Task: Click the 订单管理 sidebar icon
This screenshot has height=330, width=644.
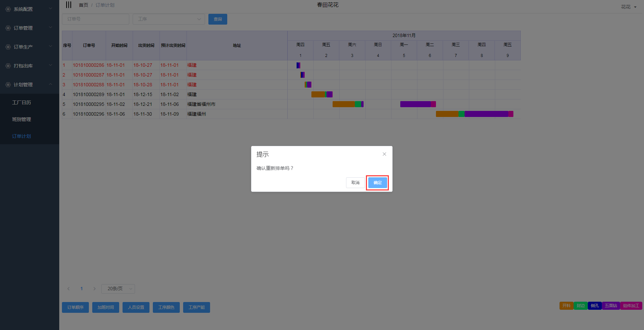Action: pos(8,28)
